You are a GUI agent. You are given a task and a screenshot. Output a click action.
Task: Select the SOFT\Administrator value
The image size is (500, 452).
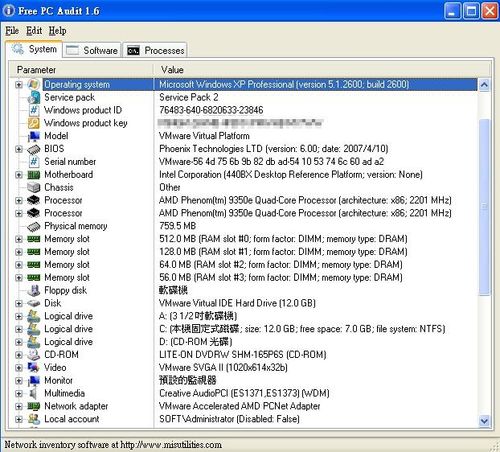click(229, 419)
